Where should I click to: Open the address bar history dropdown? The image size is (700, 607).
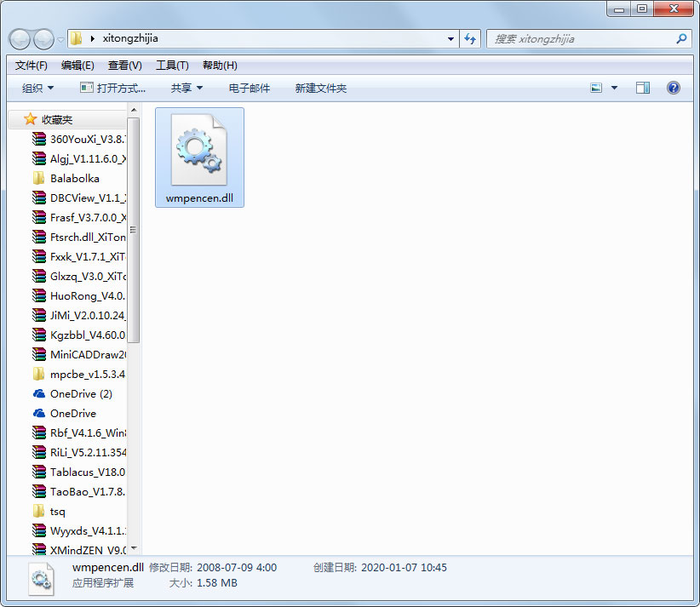tap(450, 38)
